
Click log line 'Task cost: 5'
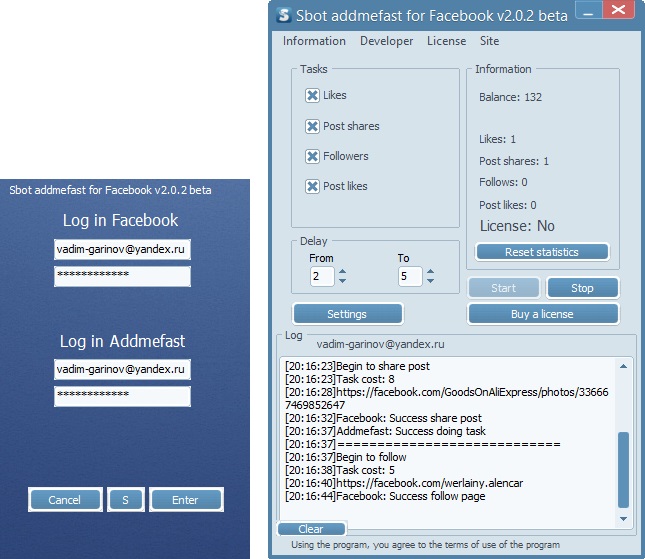(340, 470)
